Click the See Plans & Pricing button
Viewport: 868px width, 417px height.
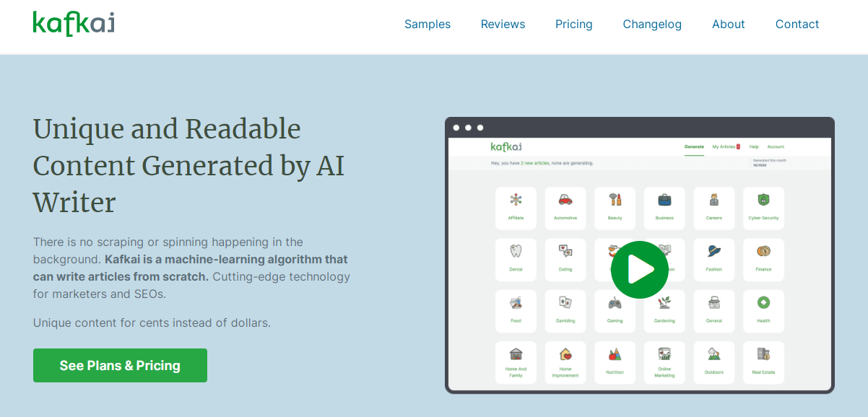120,365
